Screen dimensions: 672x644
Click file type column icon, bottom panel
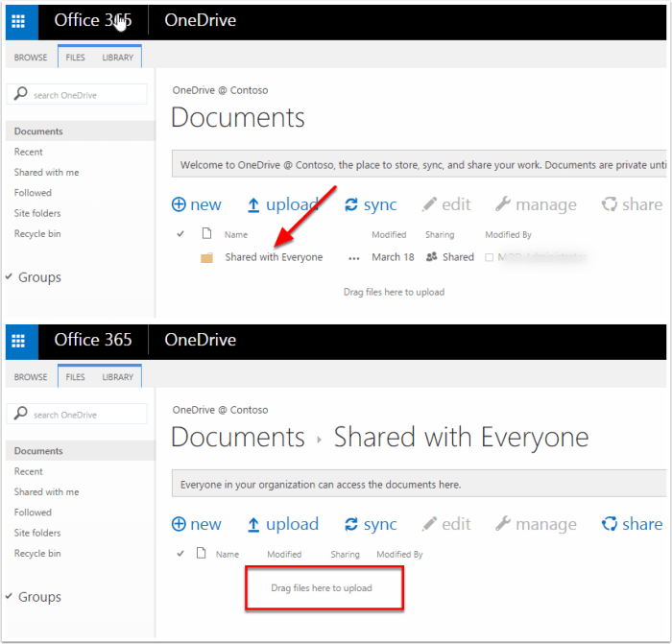201,553
